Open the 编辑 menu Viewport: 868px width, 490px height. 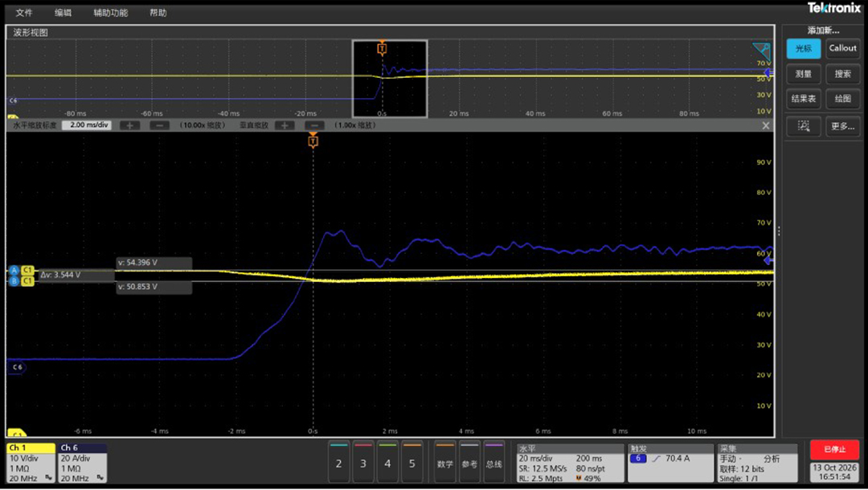(x=63, y=12)
